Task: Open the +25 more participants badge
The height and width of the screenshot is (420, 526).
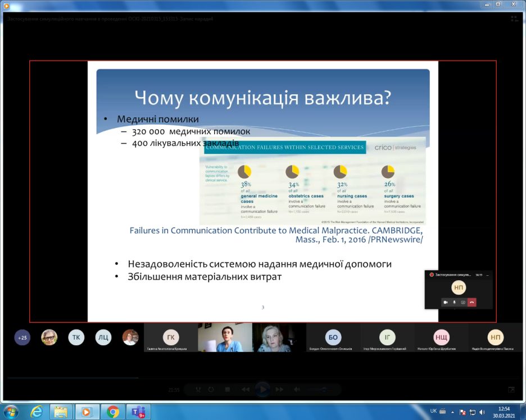Action: [22, 337]
